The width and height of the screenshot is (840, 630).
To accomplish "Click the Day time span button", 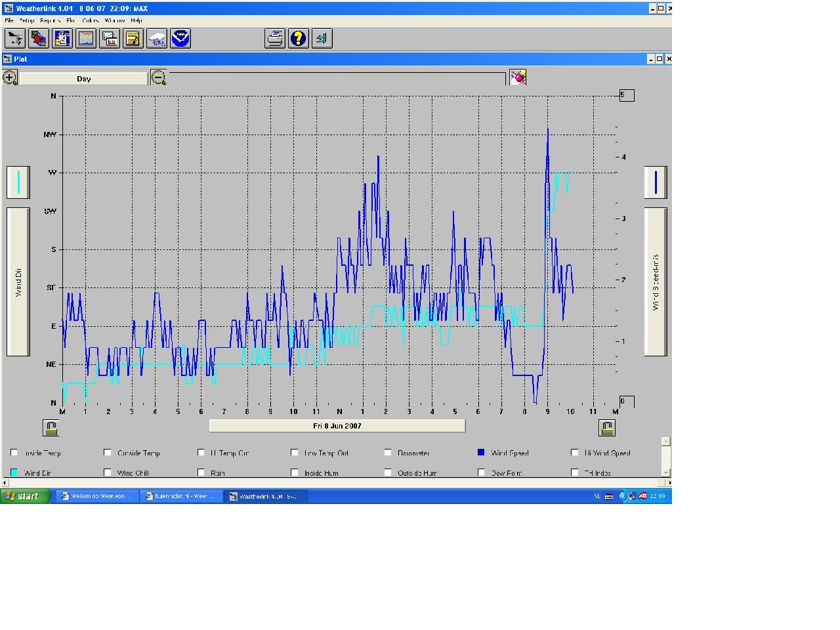I will pyautogui.click(x=84, y=79).
